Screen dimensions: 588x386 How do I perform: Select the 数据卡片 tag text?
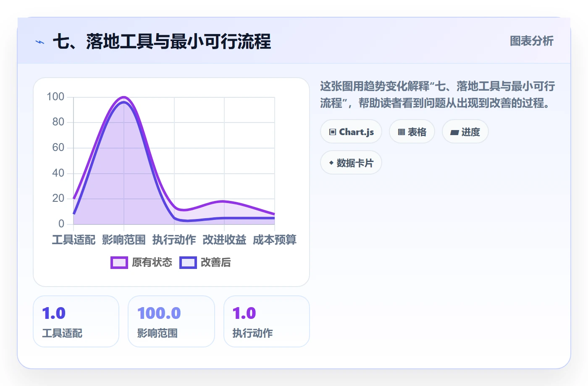tap(355, 163)
